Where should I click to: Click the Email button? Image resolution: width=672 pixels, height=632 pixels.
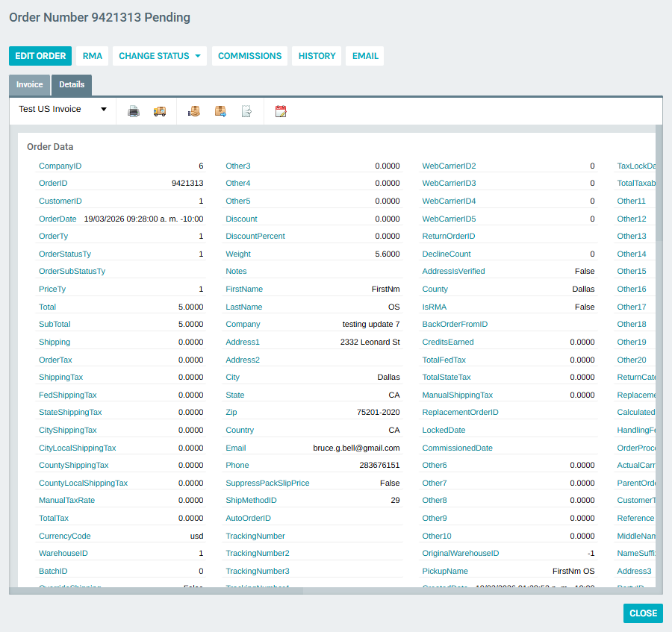[x=365, y=56]
